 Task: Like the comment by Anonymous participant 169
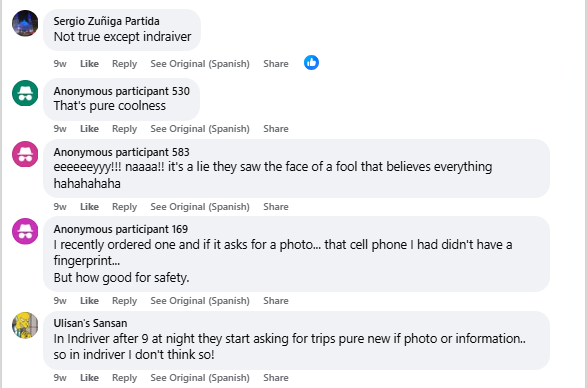point(89,300)
